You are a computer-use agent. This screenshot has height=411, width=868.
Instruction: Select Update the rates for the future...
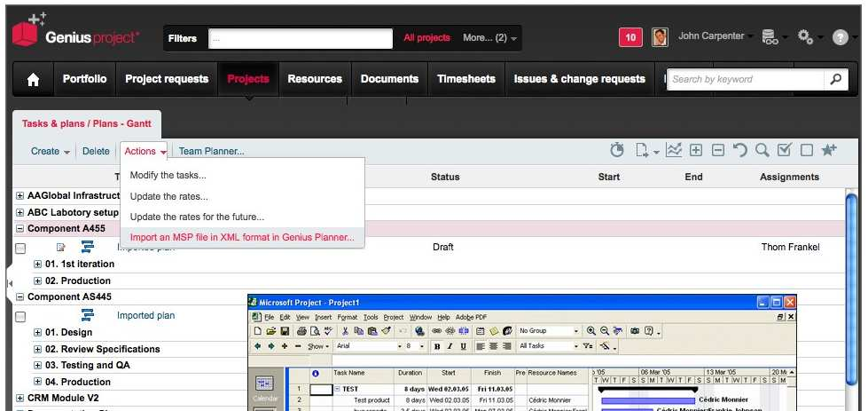197,217
